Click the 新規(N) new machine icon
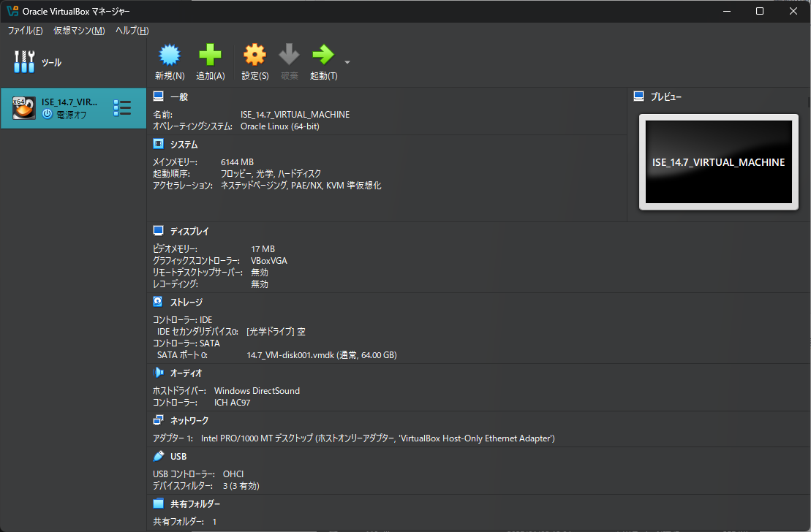This screenshot has height=532, width=811. pyautogui.click(x=170, y=55)
